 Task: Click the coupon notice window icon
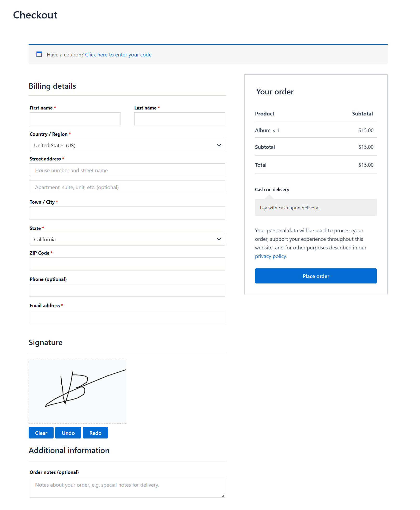coord(39,54)
